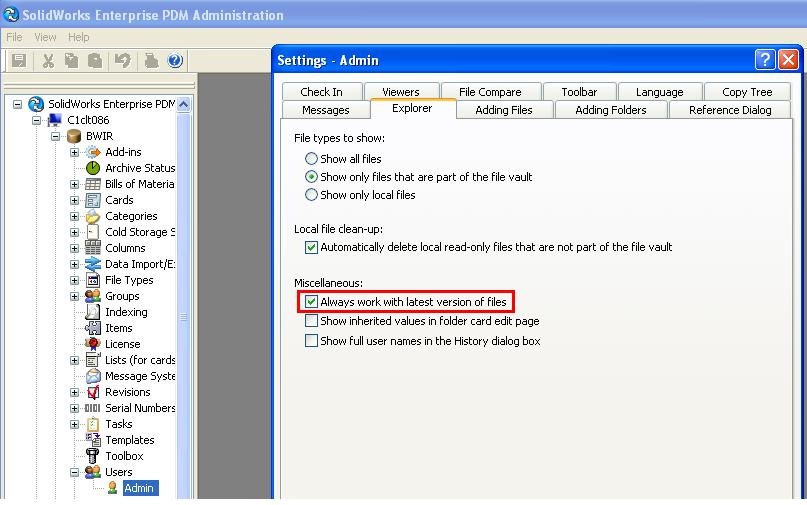
Task: Select the Indexing node icon
Action: tap(93, 312)
